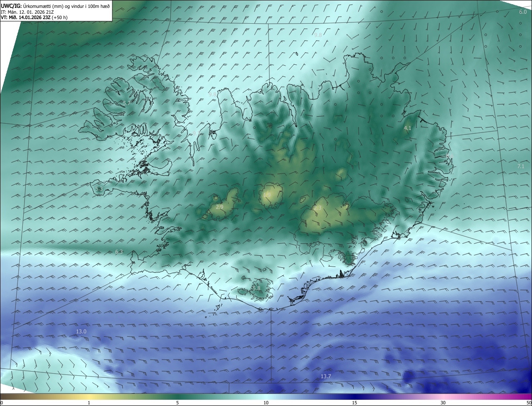Screen dimensions: 532x406
Task: Click the 9.7 value label
Action: pyautogui.click(x=197, y=133)
